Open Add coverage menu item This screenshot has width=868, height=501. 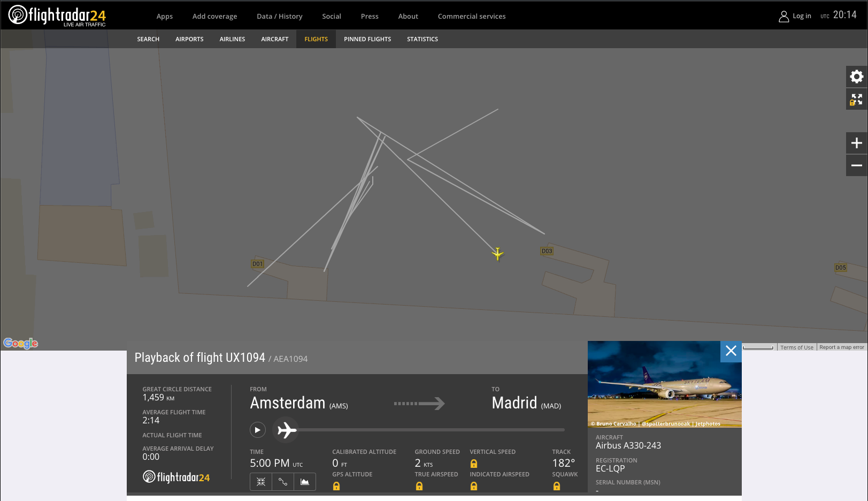click(214, 17)
